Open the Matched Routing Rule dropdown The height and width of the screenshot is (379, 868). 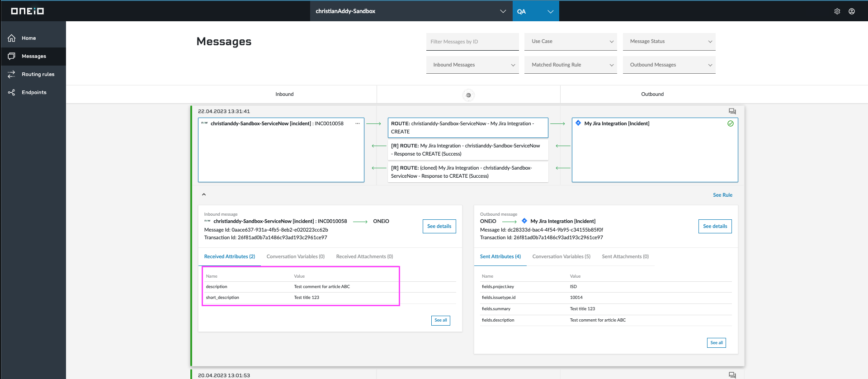[x=571, y=65]
